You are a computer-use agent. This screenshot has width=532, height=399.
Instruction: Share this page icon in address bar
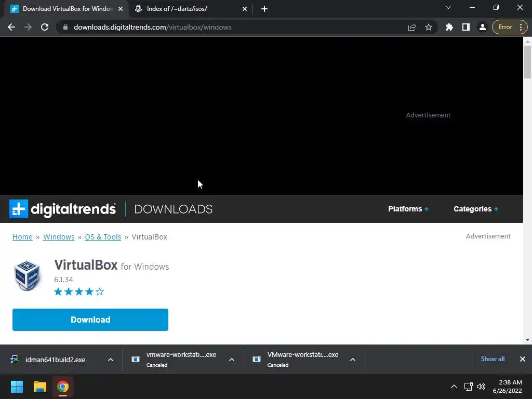[x=412, y=27]
